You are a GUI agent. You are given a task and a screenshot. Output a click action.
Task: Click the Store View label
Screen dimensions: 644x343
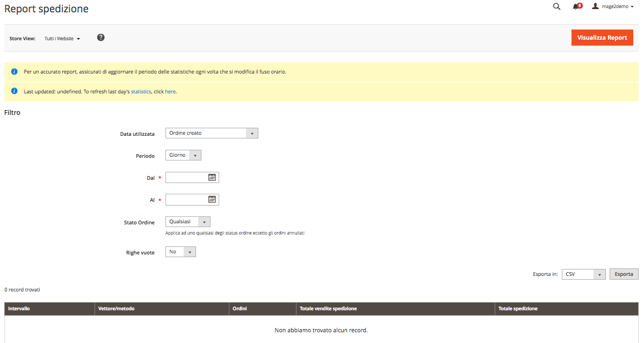[22, 39]
